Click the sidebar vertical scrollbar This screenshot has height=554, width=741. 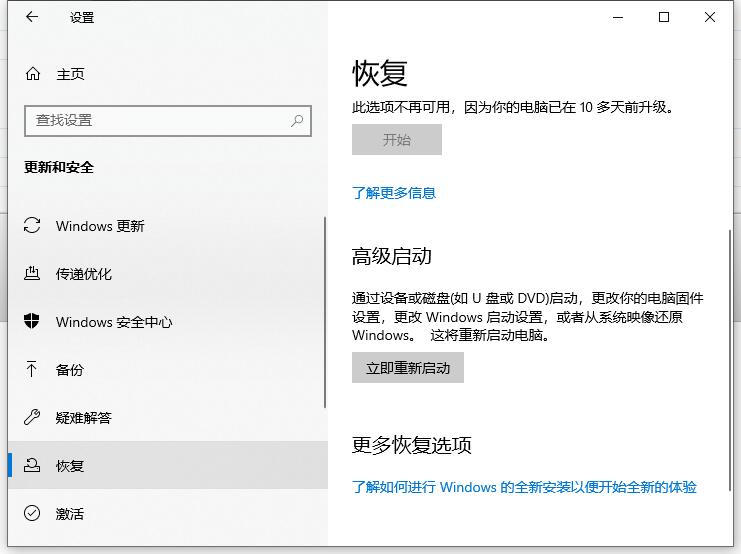[x=325, y=312]
